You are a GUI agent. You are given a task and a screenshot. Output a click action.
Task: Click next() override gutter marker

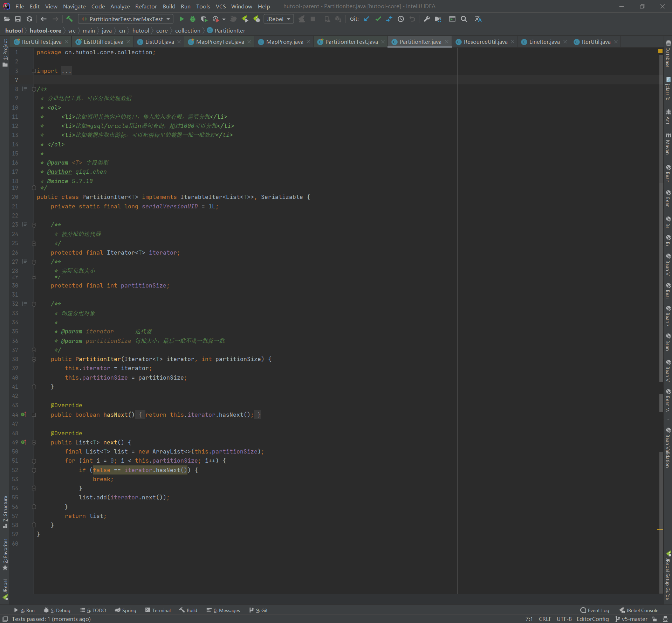point(23,442)
